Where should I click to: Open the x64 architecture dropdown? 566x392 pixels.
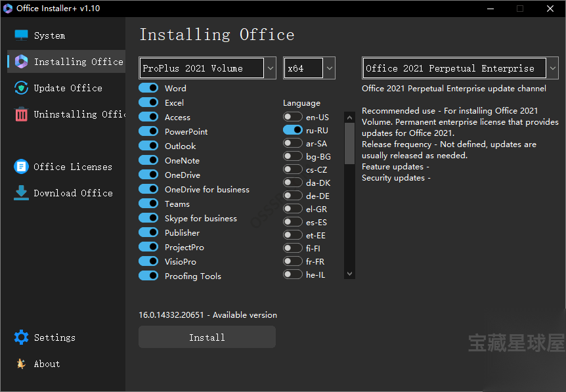[309, 68]
